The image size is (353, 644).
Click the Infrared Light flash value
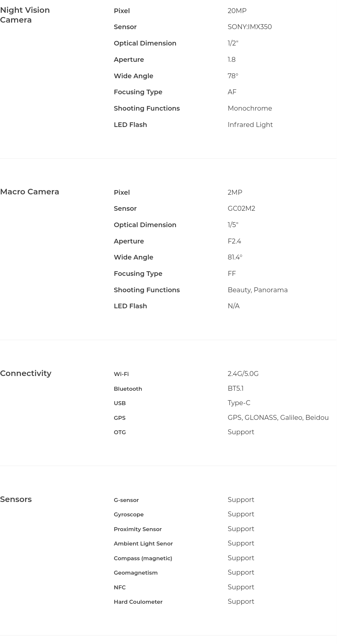click(250, 125)
